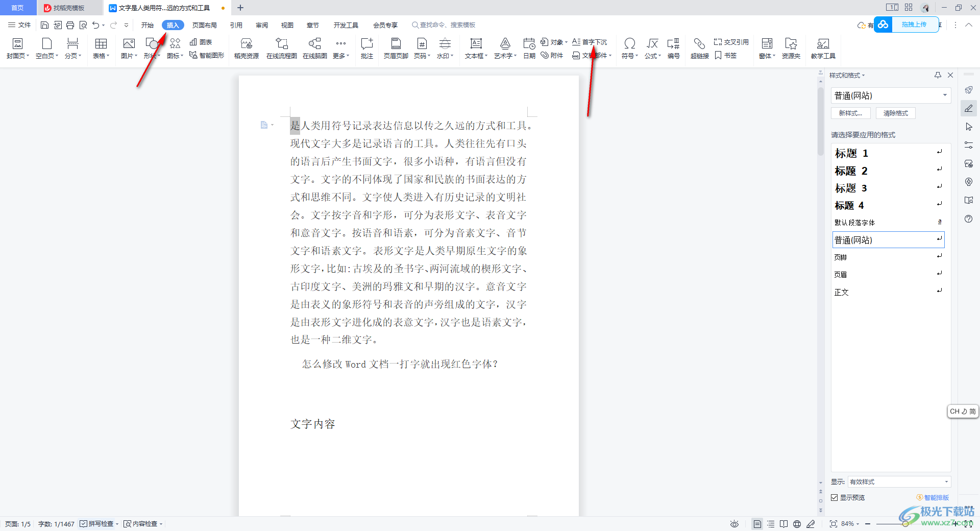
Task: Insert a smart graphic (智能图形)
Action: pyautogui.click(x=207, y=55)
